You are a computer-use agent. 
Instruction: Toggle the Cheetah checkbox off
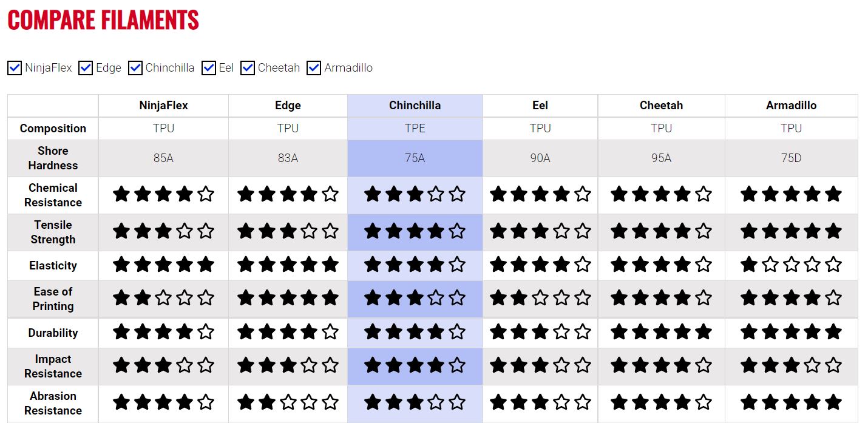pyautogui.click(x=248, y=68)
